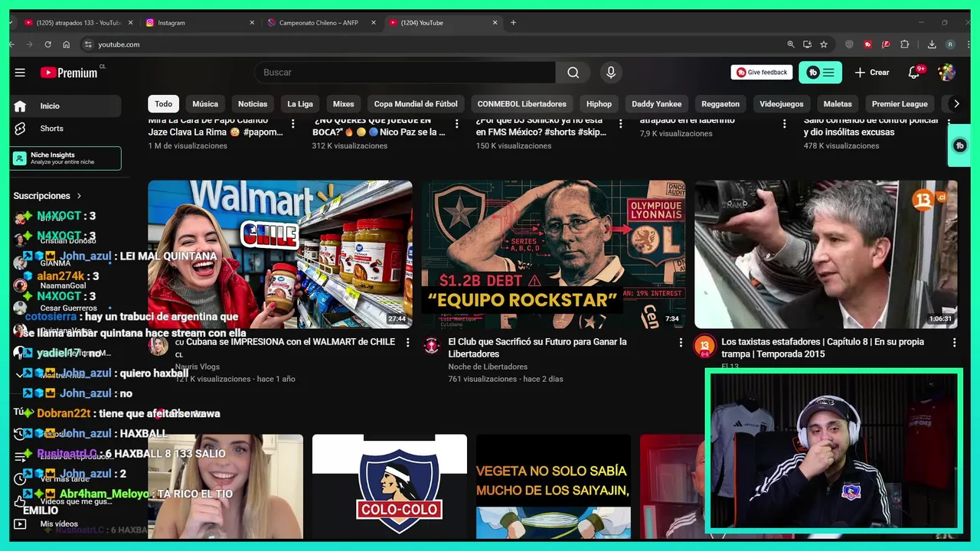Click the red F extension icon
Screen dimensions: 980x551
coord(886,44)
